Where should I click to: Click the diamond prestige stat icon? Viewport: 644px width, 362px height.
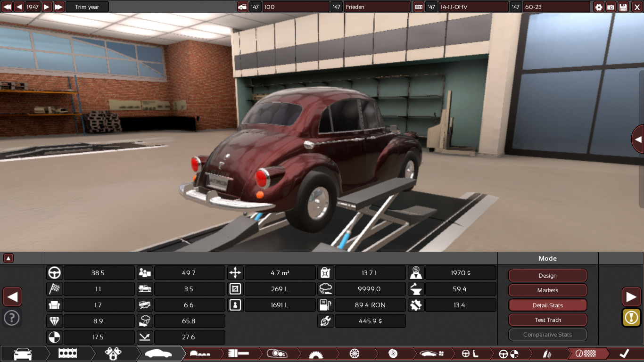[x=55, y=321]
